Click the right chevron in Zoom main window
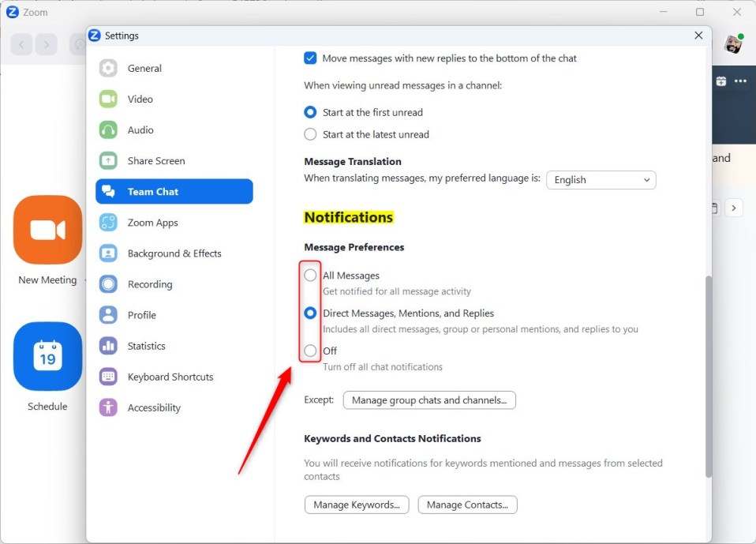The width and height of the screenshot is (756, 544). click(734, 208)
